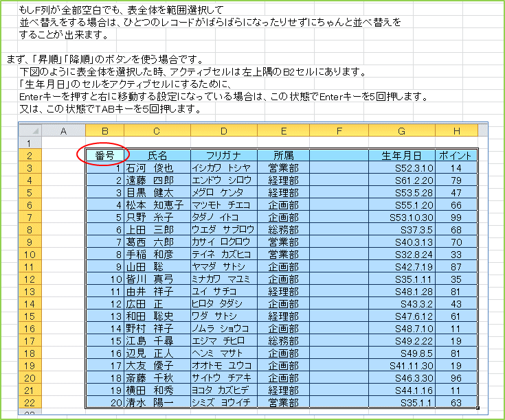Click the points cell showing 79
Image resolution: width=505 pixels, height=420 pixels.
456,180
